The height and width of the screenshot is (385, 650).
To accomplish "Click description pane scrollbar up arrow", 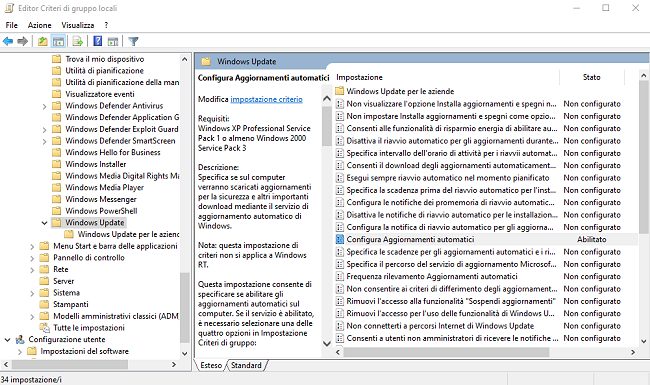I will point(327,99).
